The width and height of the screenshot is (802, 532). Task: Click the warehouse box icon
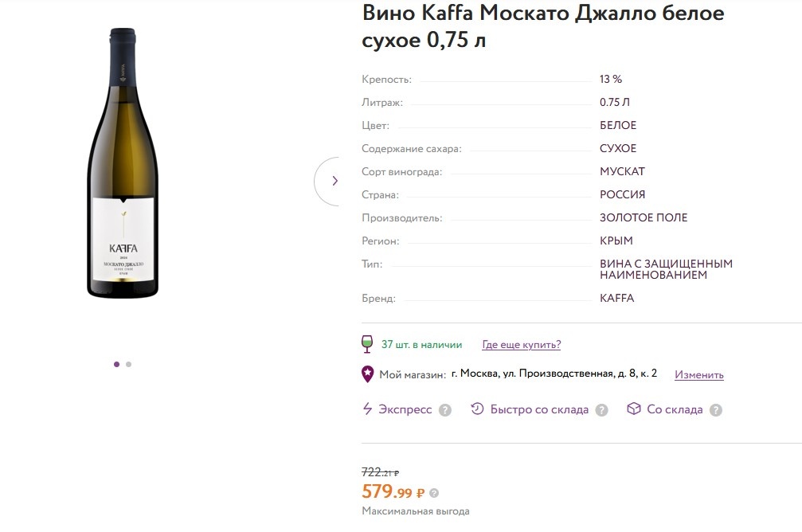coord(634,409)
